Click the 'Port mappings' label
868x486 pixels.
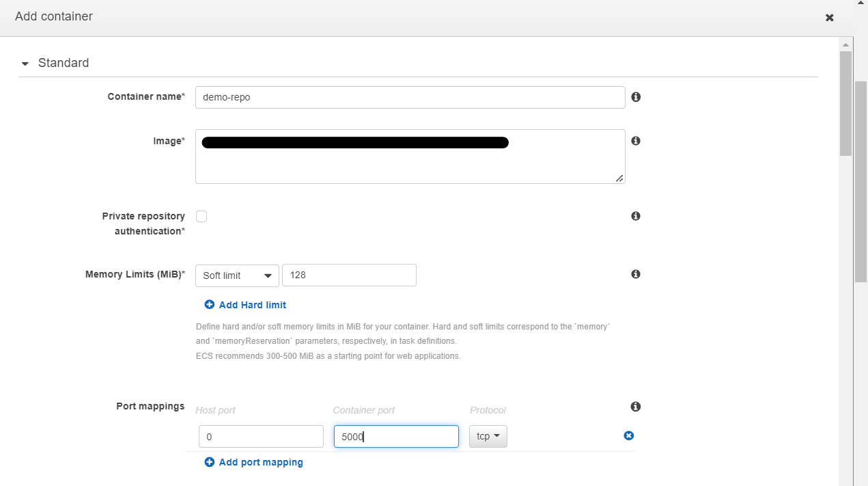pos(150,406)
